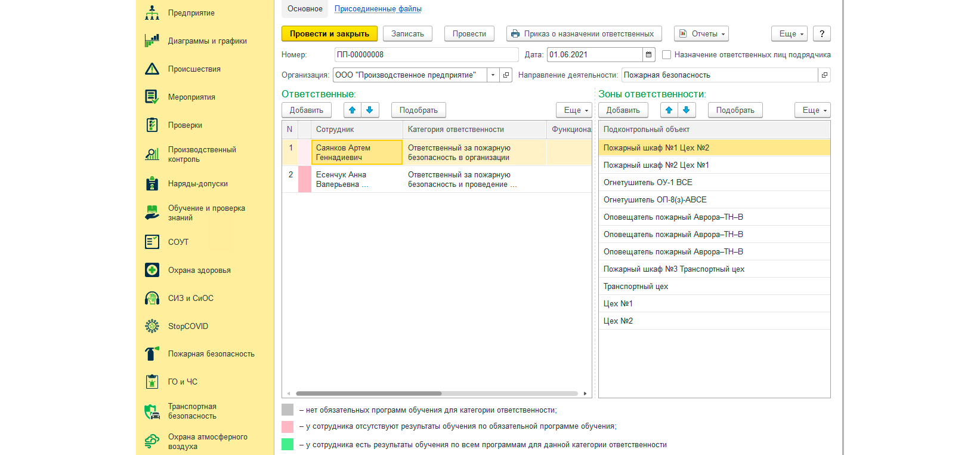
Task: Move the zone row down with the blue arrow
Action: click(687, 110)
